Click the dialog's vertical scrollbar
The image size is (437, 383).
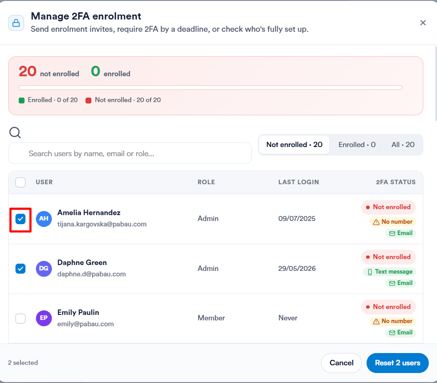coord(435,83)
